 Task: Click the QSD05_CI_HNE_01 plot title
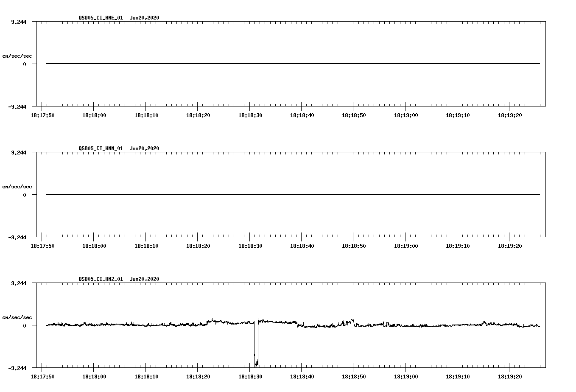pos(101,18)
